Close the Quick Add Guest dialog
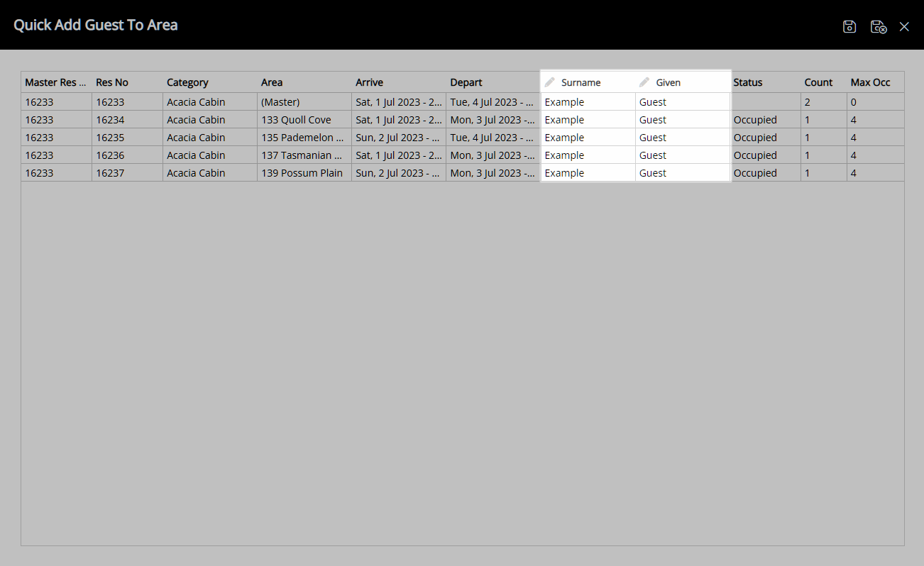 click(x=904, y=26)
